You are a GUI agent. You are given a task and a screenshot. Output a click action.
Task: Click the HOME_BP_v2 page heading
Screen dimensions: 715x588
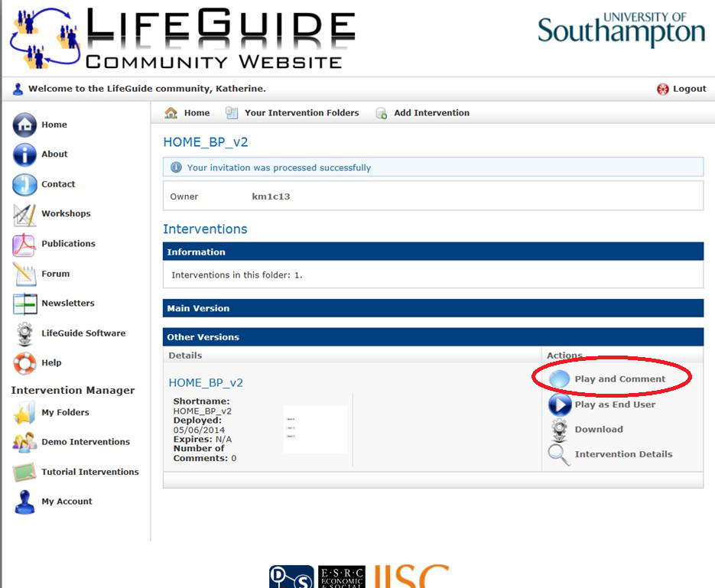pos(206,142)
